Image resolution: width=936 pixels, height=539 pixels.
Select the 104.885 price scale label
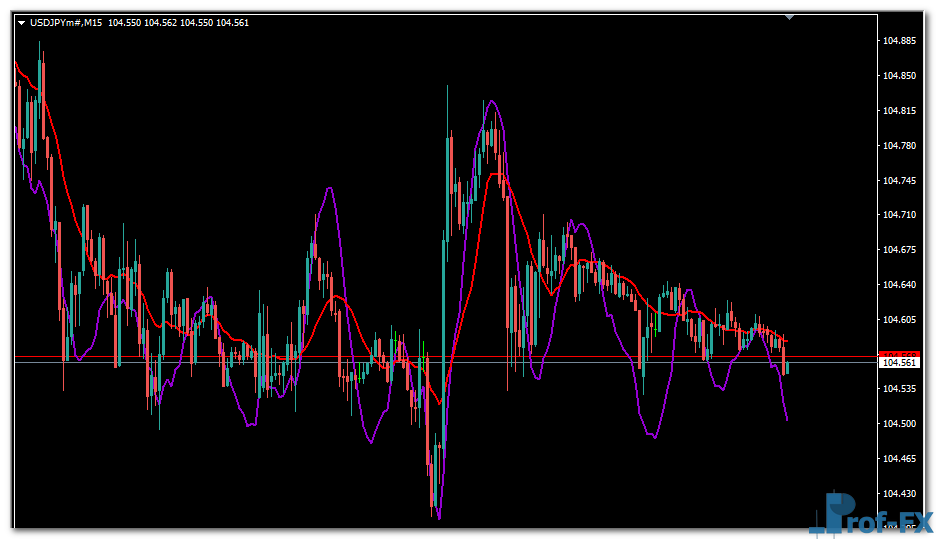899,41
